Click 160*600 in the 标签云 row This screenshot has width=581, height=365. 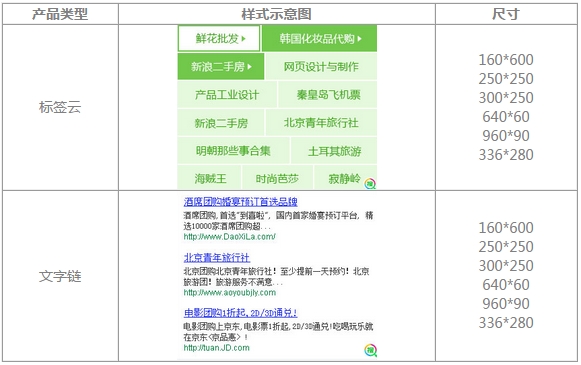[x=506, y=60]
